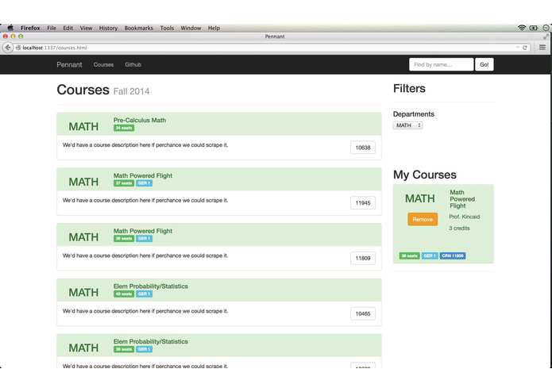Go back with the browser back arrow
The height and width of the screenshot is (392, 552).
(8, 48)
